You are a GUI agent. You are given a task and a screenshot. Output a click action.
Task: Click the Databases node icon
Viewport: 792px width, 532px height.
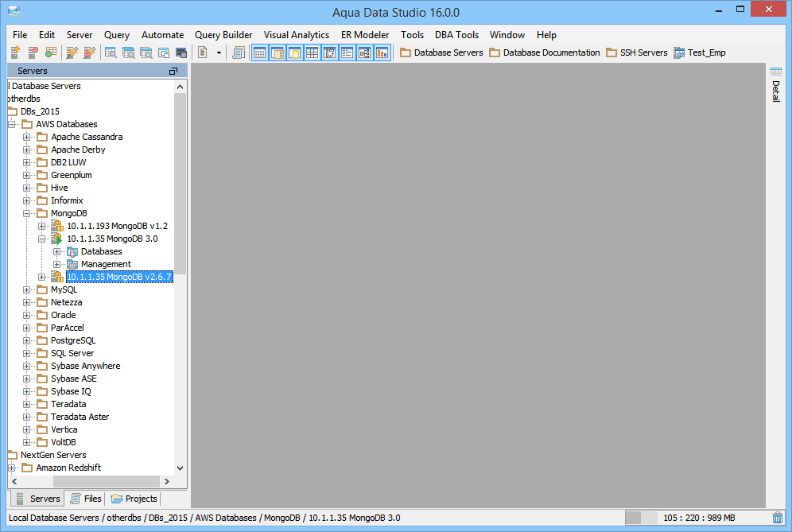tap(72, 251)
